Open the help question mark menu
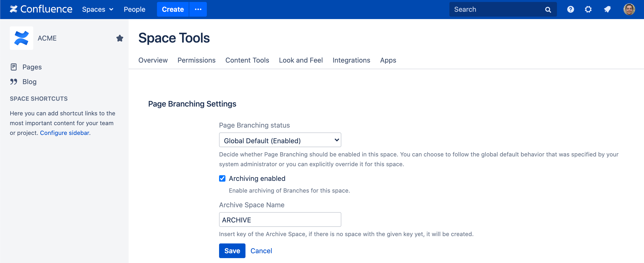 coord(570,9)
